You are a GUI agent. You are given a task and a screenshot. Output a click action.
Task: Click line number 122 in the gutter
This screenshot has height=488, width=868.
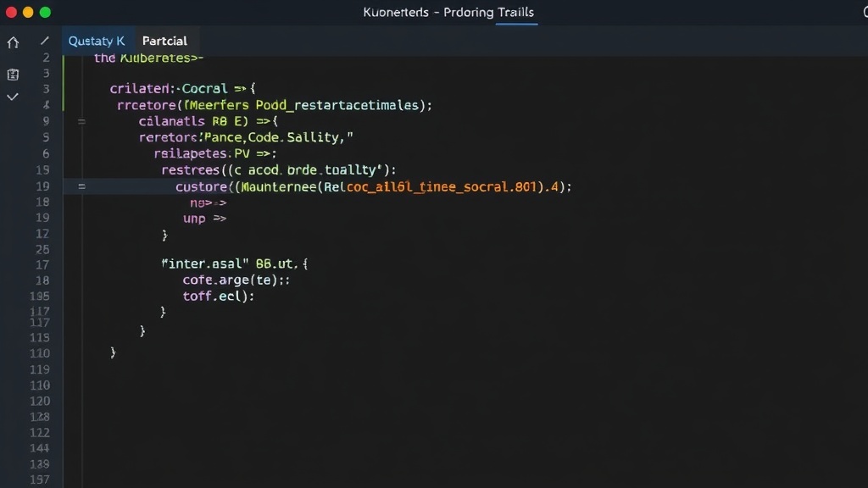(x=40, y=432)
